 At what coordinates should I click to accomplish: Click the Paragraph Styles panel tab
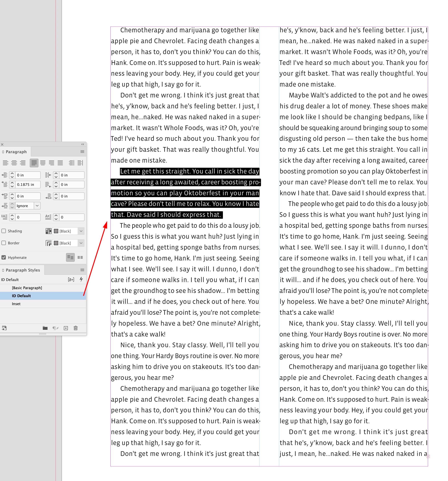23,270
